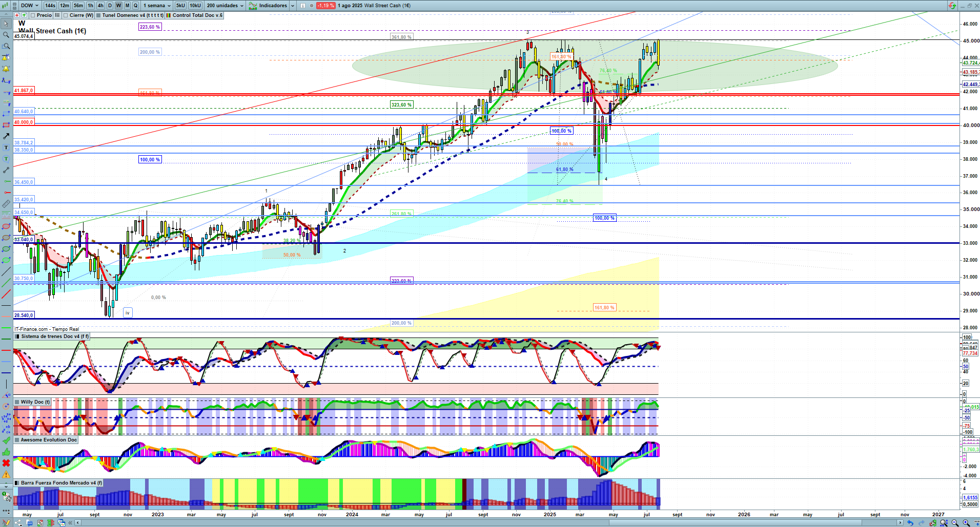Open the 1 semana timeframe dropdown
Screen dimensions: 980x527
pos(157,6)
